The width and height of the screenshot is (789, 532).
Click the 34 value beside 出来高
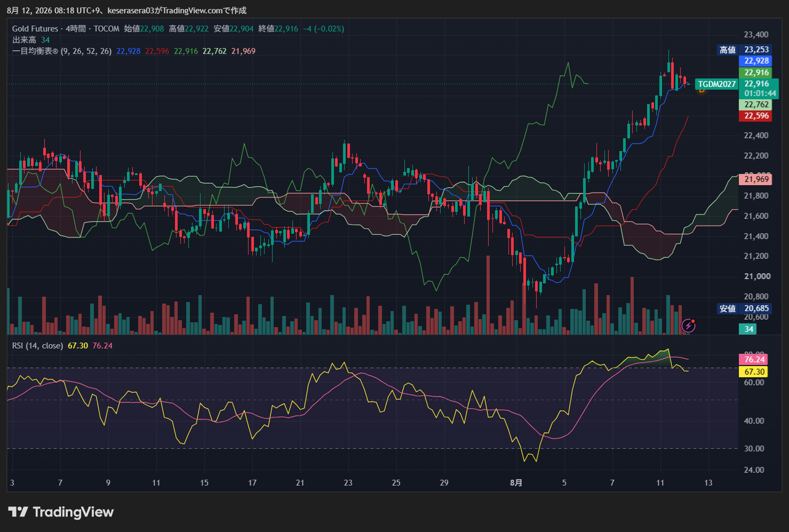(x=45, y=40)
